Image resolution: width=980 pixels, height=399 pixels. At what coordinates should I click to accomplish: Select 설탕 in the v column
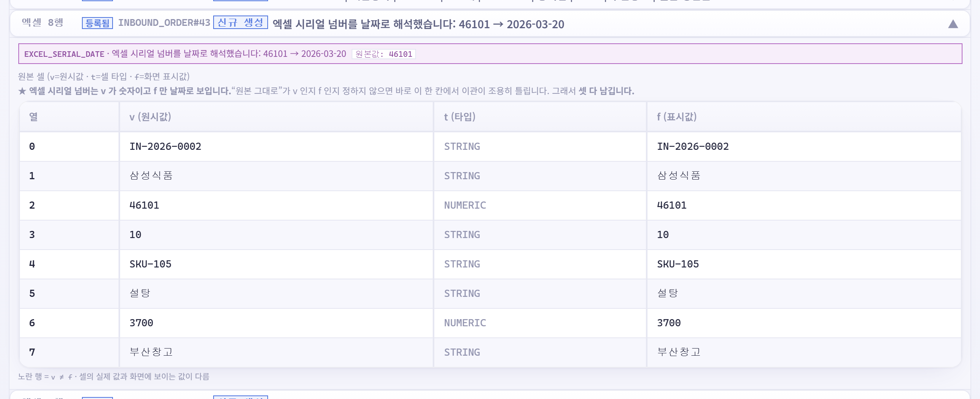click(140, 293)
